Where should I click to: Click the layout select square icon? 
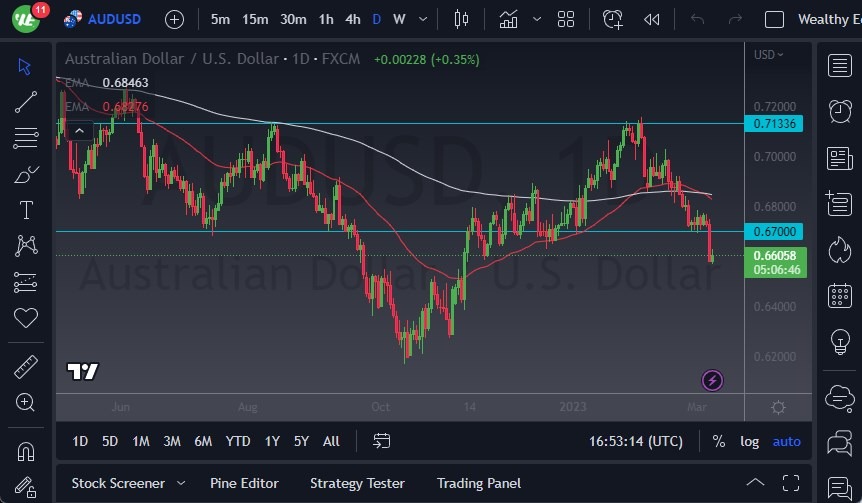point(774,20)
